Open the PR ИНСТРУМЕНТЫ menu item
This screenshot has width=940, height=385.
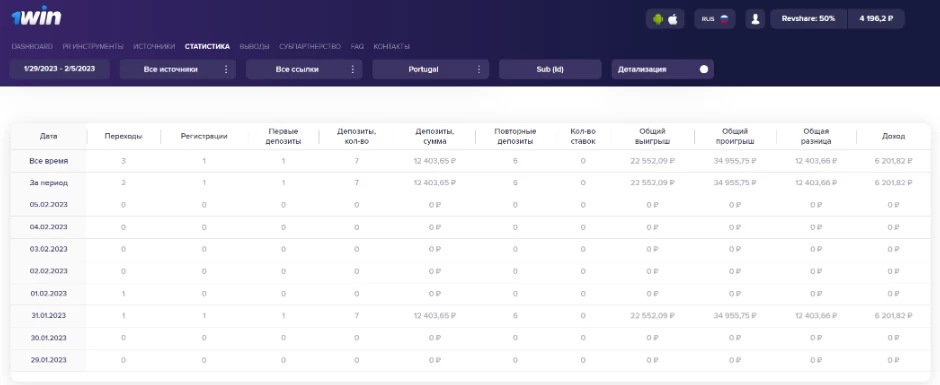[93, 46]
